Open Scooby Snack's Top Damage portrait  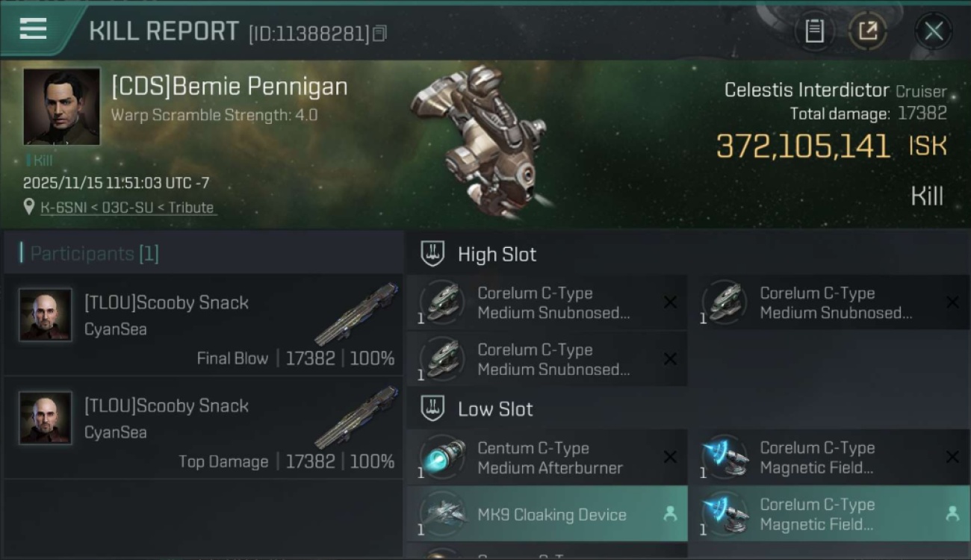(46, 417)
